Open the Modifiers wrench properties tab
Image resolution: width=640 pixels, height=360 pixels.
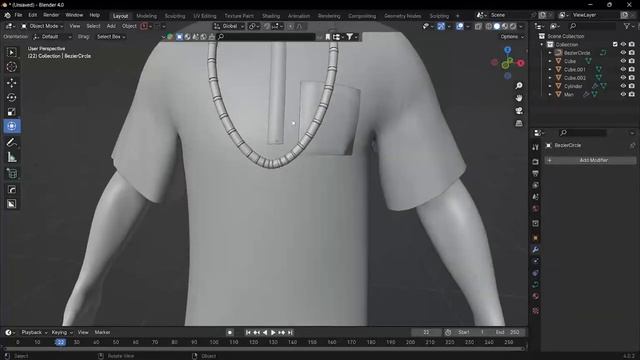click(x=536, y=249)
